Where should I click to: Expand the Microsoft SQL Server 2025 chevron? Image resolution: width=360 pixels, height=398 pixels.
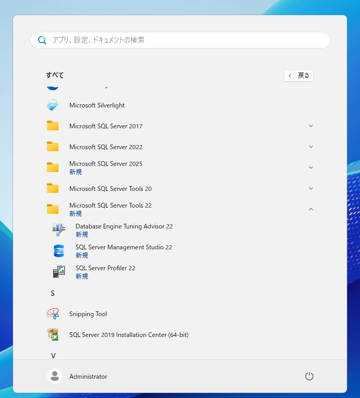(311, 168)
